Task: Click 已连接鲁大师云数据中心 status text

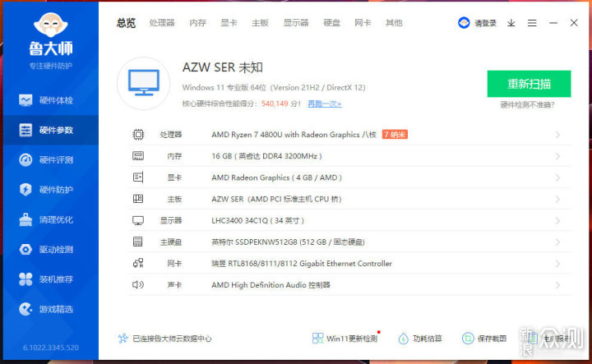Action: (172, 339)
